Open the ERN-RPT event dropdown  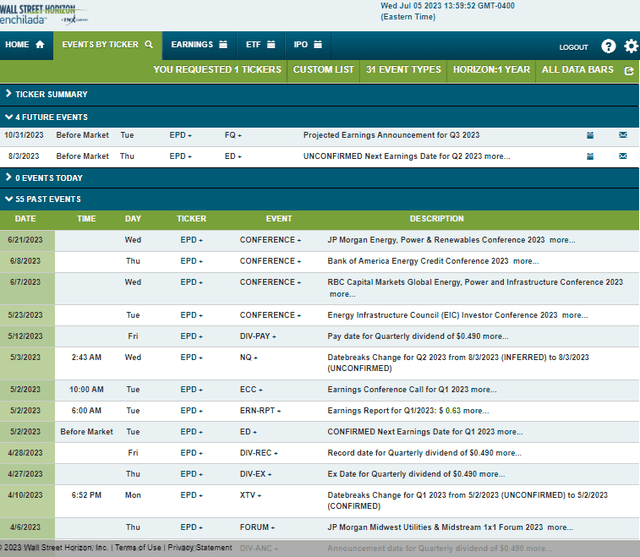pos(260,411)
